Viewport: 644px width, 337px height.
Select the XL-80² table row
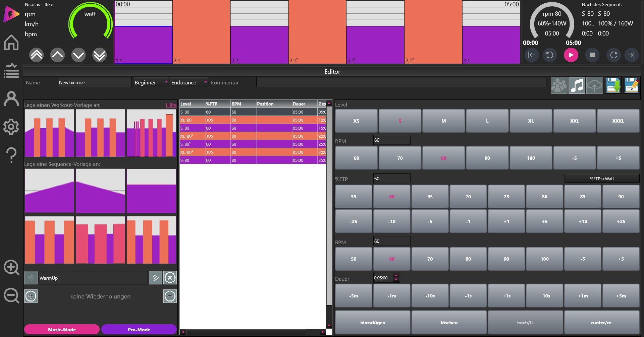point(253,152)
